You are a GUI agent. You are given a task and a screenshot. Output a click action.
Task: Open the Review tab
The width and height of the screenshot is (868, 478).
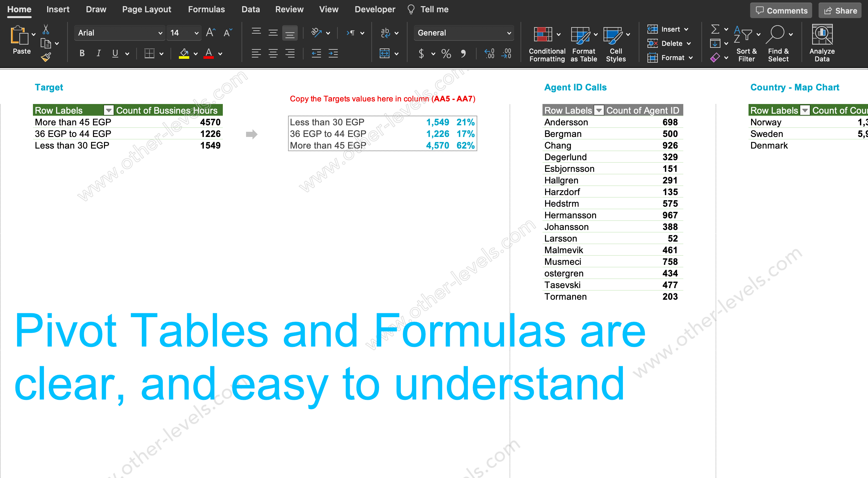pos(289,9)
